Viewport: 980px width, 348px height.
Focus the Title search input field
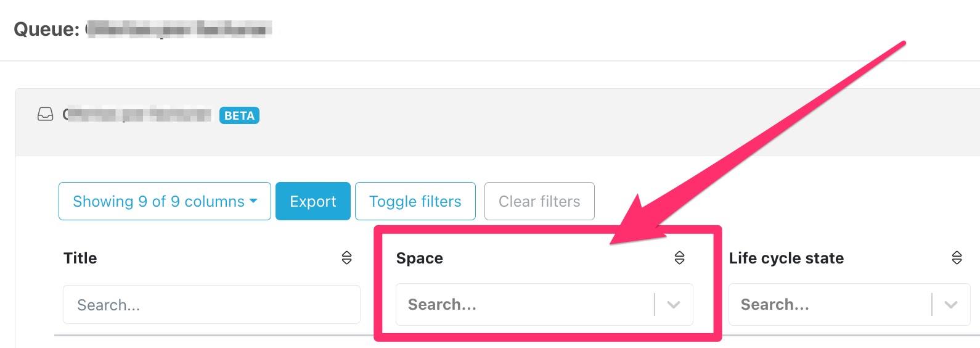click(211, 305)
